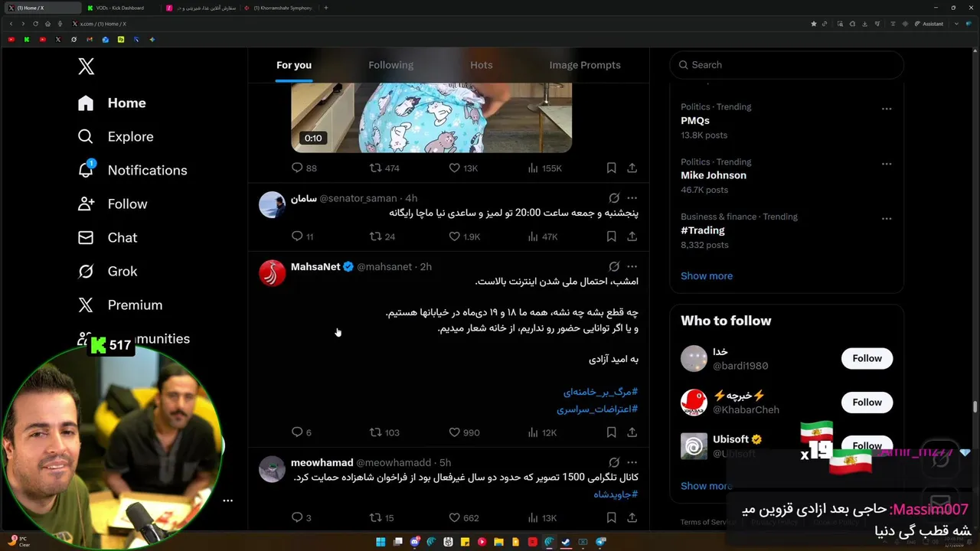Open the X logo home icon
The height and width of the screenshot is (551, 980).
[87, 66]
